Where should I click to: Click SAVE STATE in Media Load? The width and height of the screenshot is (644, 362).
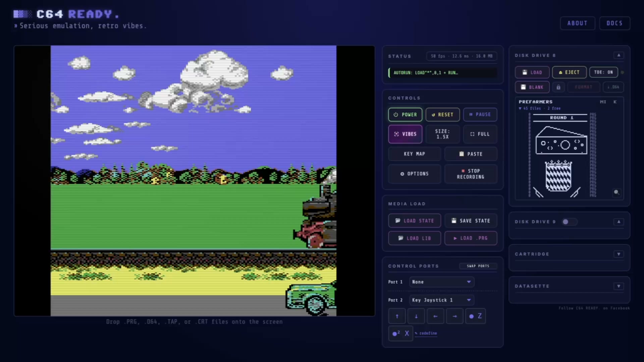(471, 221)
